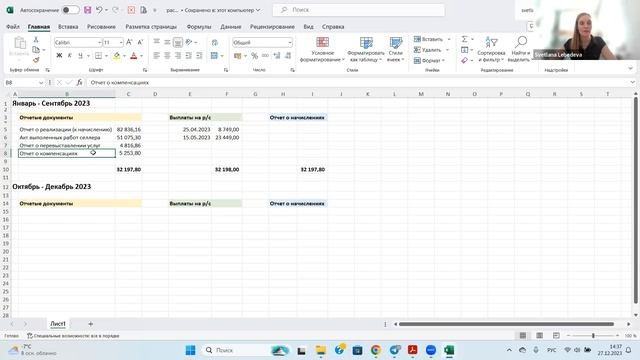Screen dimensions: 640x360
Task: Apply the percent style format
Action: point(255,56)
